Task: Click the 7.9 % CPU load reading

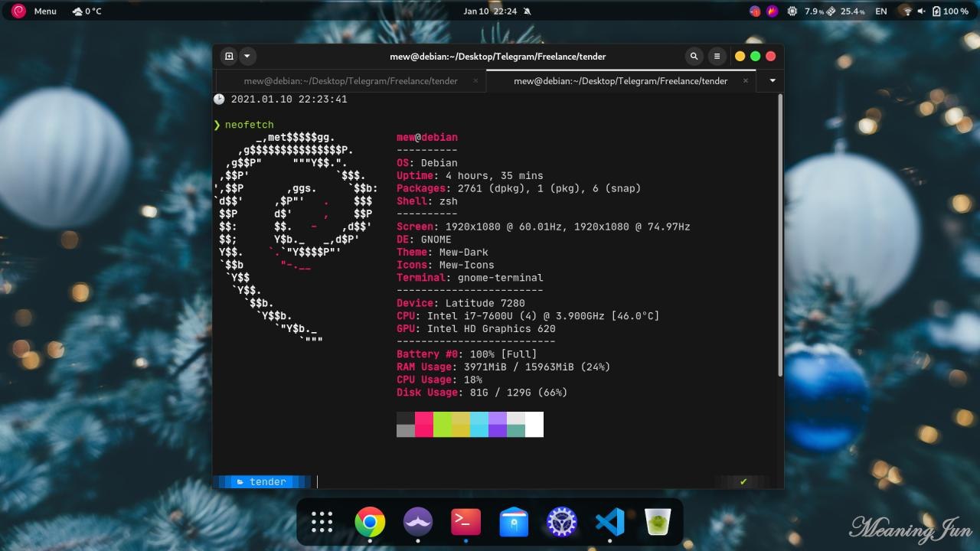Action: [x=814, y=11]
